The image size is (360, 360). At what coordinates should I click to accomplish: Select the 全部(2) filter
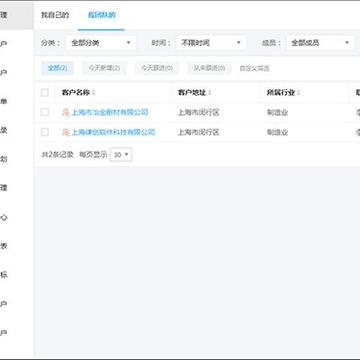(57, 68)
